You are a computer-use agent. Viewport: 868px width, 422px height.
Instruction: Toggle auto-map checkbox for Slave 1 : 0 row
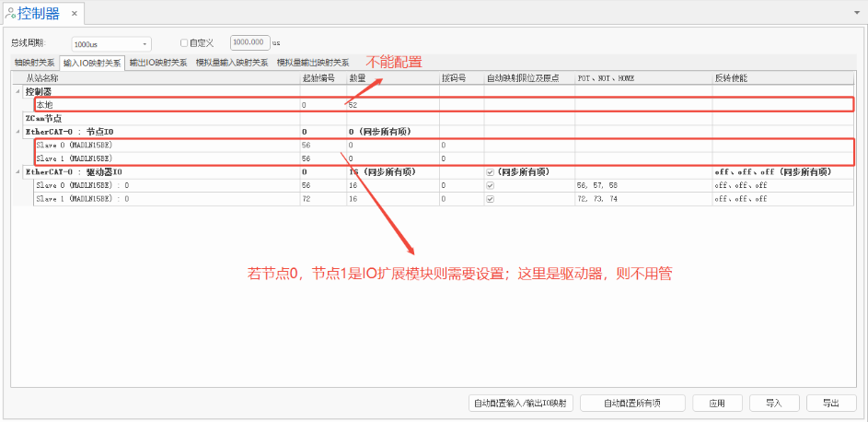tap(490, 199)
